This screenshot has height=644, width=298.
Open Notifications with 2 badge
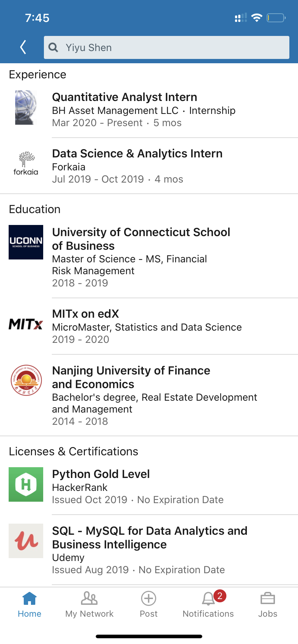pos(208,604)
